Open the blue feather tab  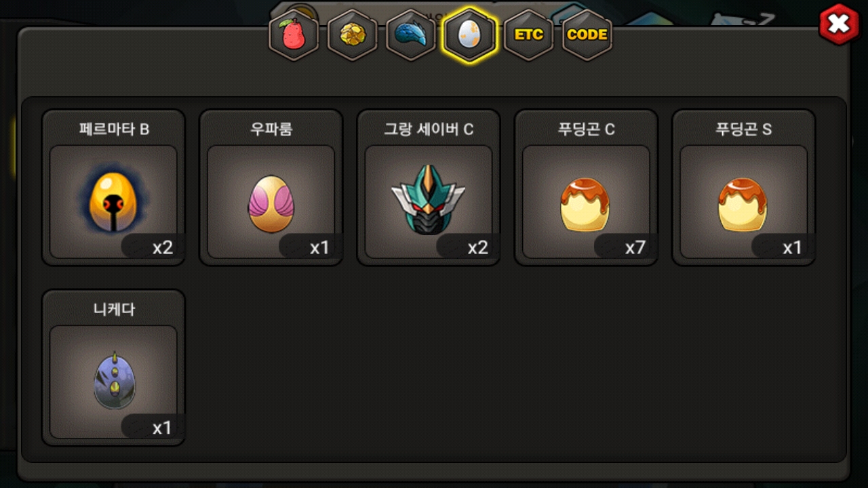point(410,35)
